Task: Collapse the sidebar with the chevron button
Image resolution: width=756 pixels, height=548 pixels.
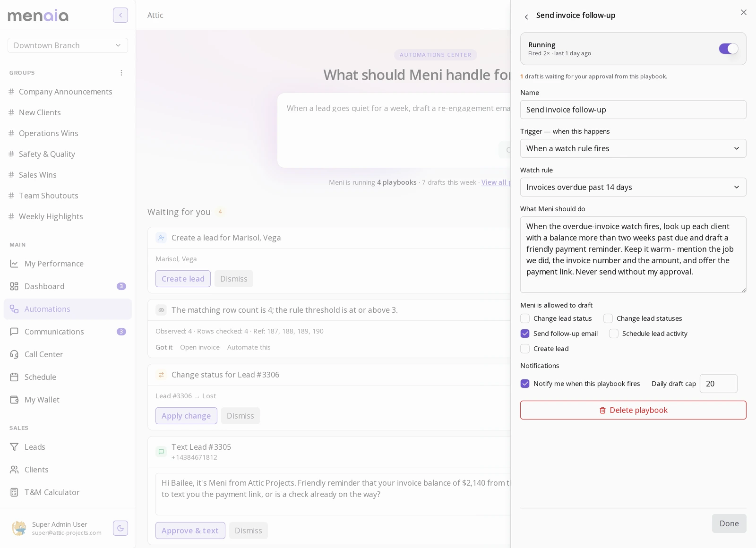Action: coord(120,15)
